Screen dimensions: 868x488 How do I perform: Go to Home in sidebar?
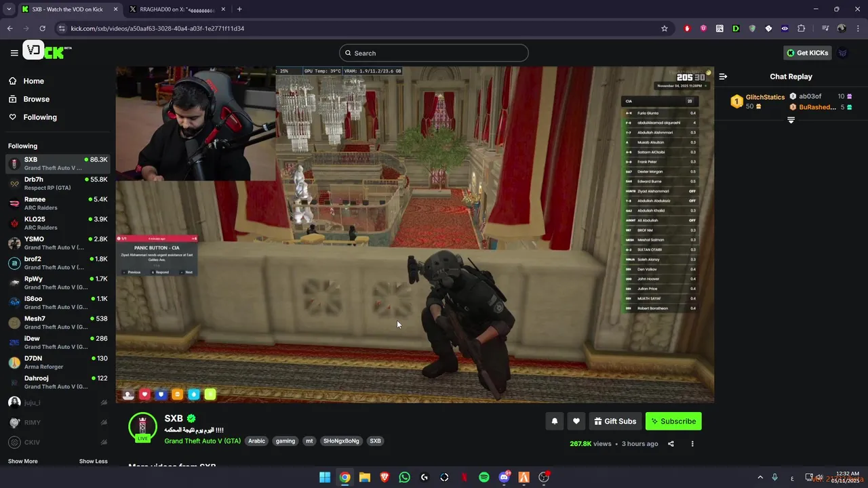33,81
